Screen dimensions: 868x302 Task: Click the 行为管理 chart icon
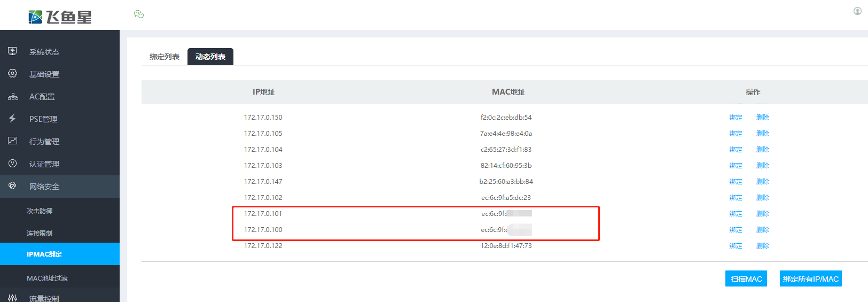12,141
